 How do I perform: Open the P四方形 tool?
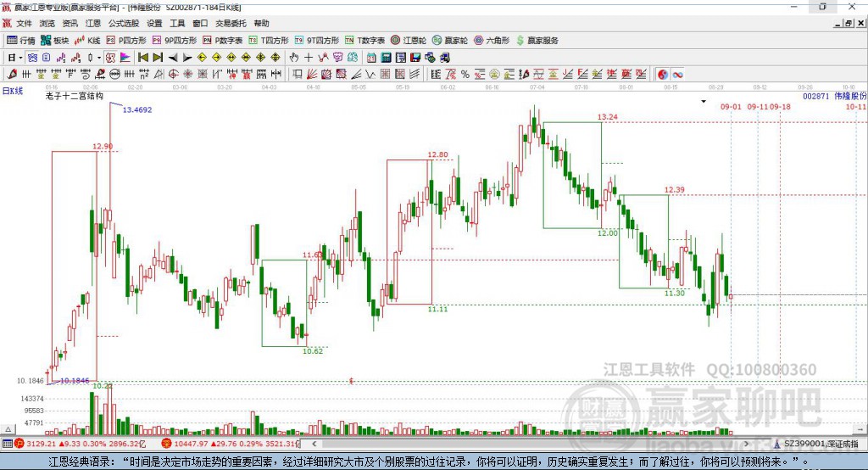point(126,41)
